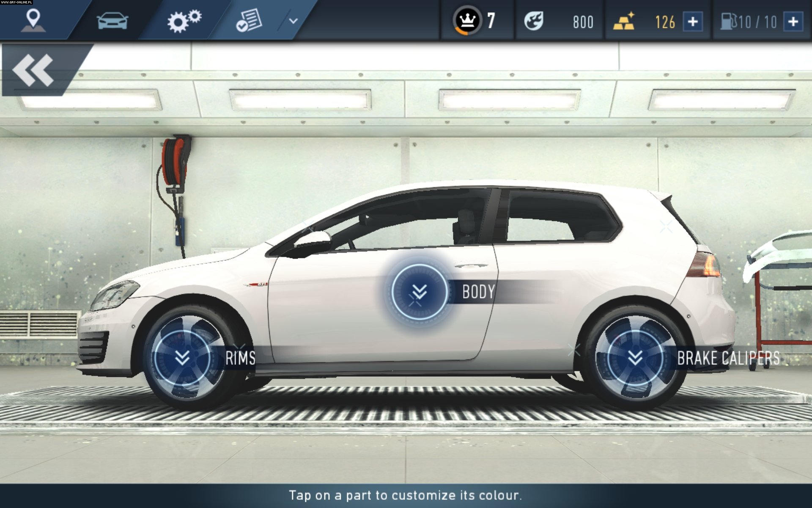The width and height of the screenshot is (812, 508).
Task: Open the gears upgrade tab
Action: click(184, 20)
